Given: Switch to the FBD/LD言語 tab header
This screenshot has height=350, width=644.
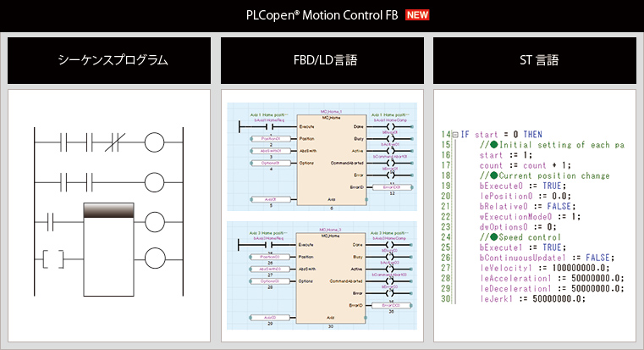Looking at the screenshot, I should click(x=322, y=60).
